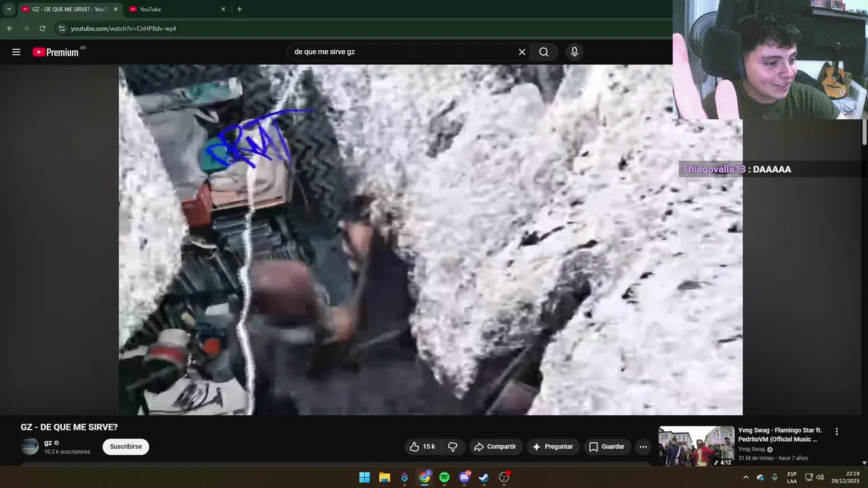The image size is (868, 488).
Task: Switch to the 'GZ - DE QUE ME SIRVE?' tab
Action: tap(69, 9)
